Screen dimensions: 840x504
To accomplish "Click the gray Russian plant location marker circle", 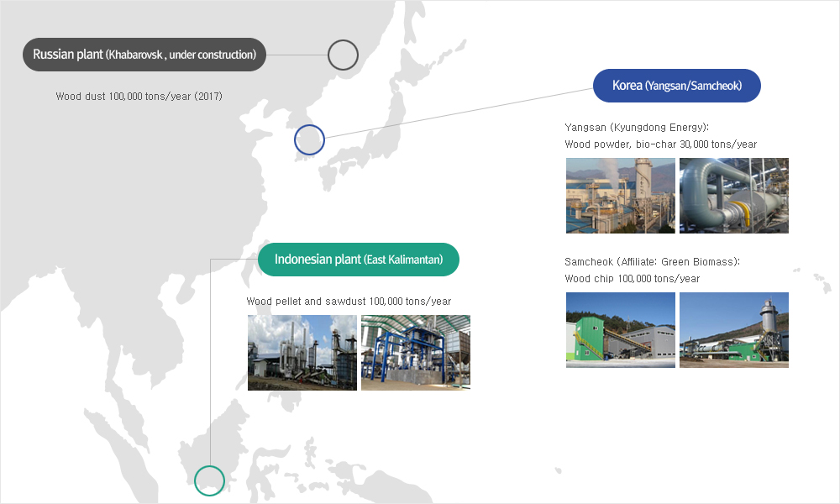I will [343, 55].
